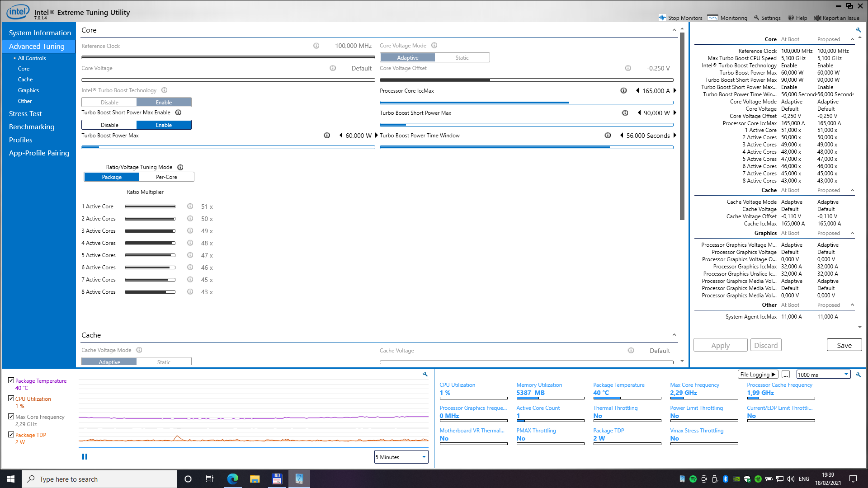Click monitor panel wrench icon
The height and width of the screenshot is (488, 868).
[859, 375]
